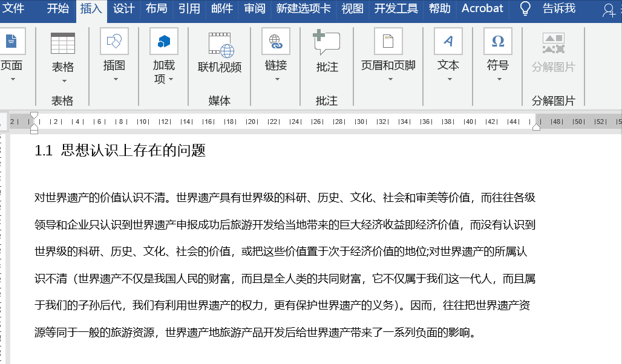
Task: Click the line starting 于我们的子孙后代
Action: point(282,305)
